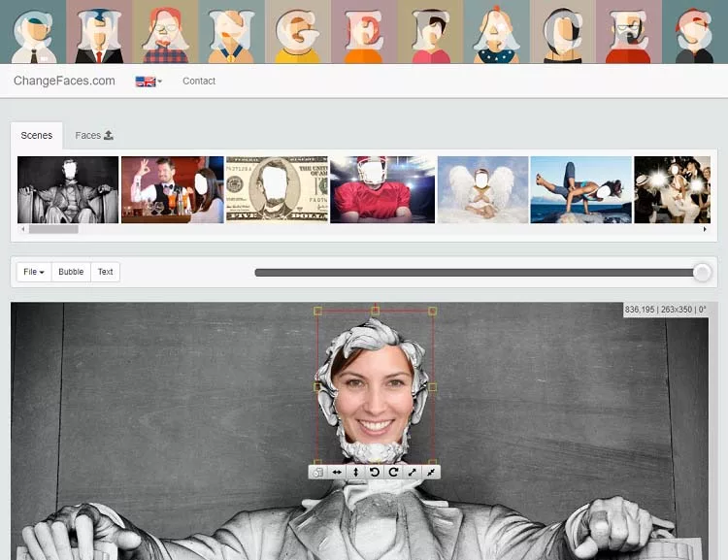The image size is (728, 560).
Task: Flip the face vertically
Action: pos(355,473)
